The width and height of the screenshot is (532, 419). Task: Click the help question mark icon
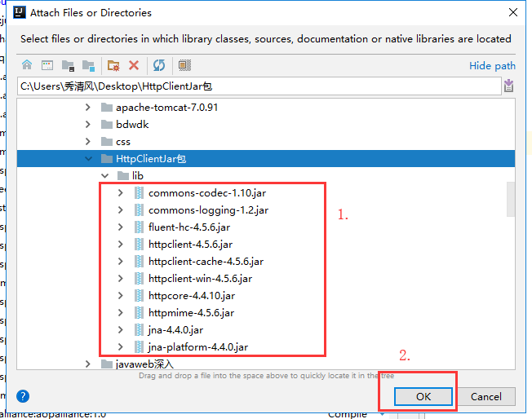click(23, 396)
